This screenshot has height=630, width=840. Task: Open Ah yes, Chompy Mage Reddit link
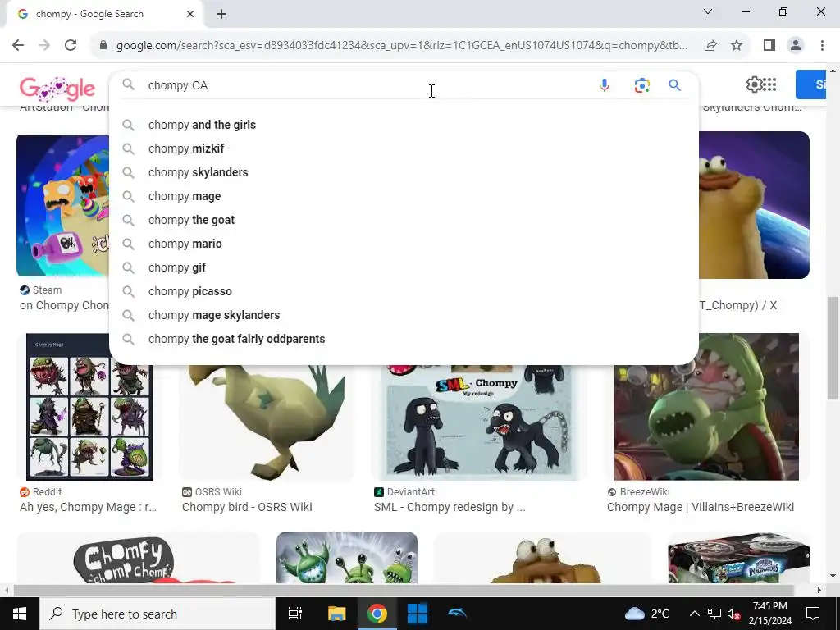88,507
